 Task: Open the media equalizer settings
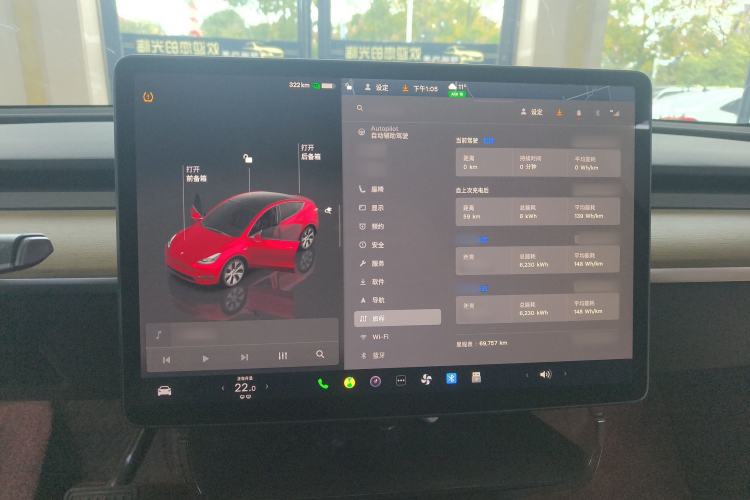click(x=283, y=356)
